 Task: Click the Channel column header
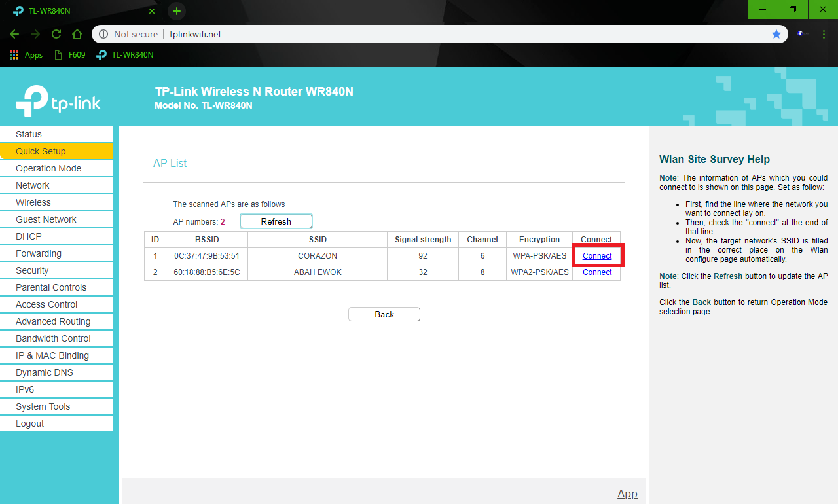[x=483, y=240]
